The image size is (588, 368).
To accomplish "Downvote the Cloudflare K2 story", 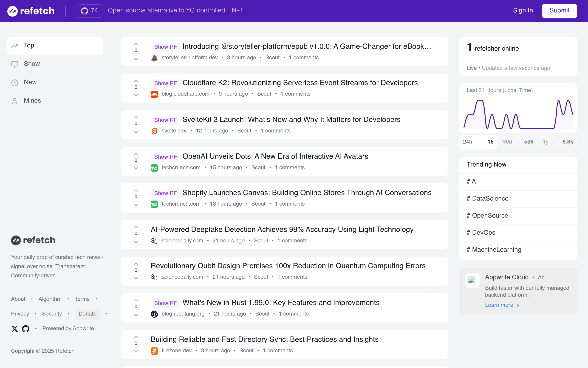I will (x=136, y=95).
